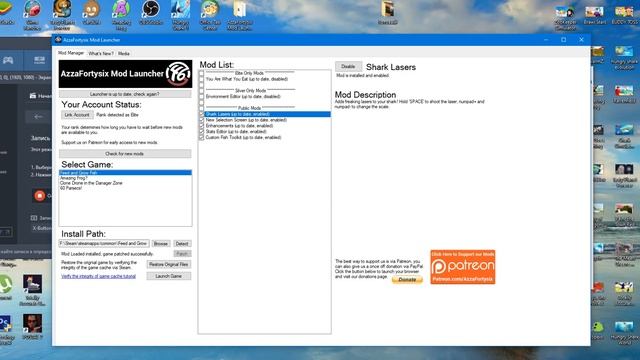Uncheck the Shark Lasers mod checkbox

[x=201, y=114]
